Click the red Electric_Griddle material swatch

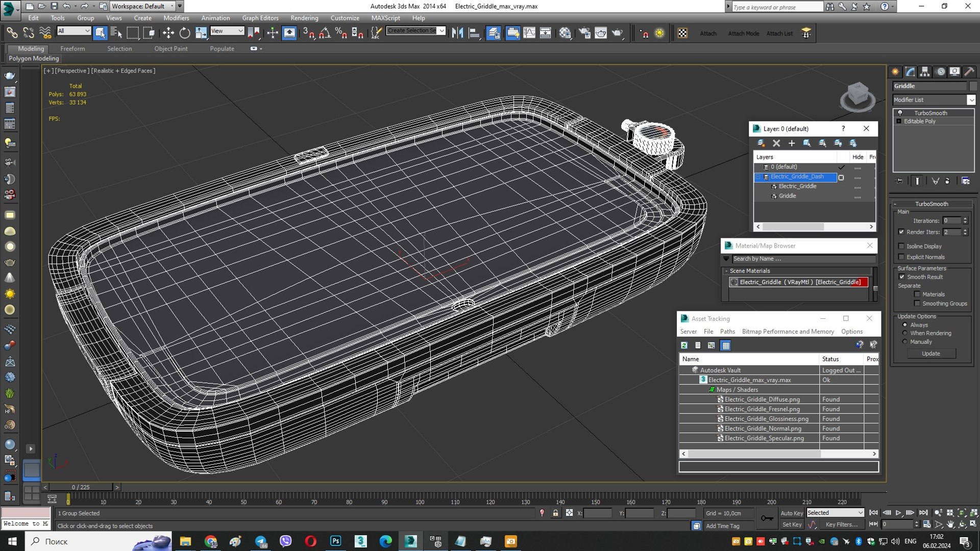tap(864, 282)
